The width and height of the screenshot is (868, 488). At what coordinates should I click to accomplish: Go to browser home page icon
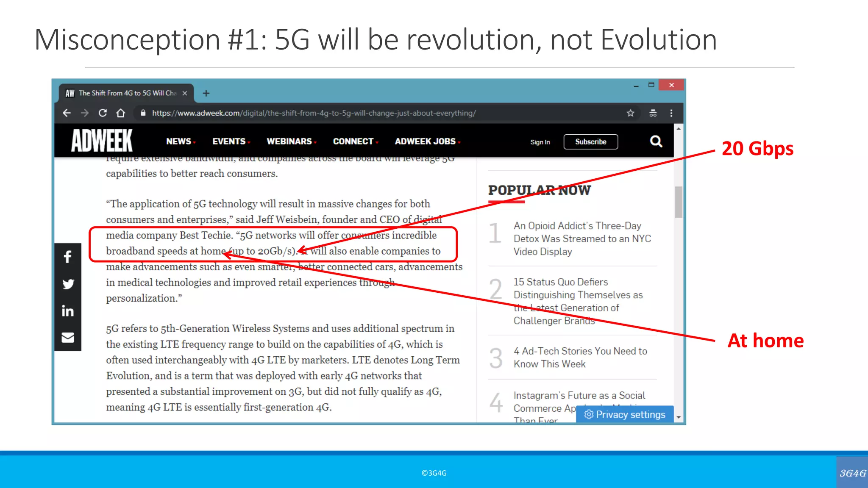click(x=121, y=113)
